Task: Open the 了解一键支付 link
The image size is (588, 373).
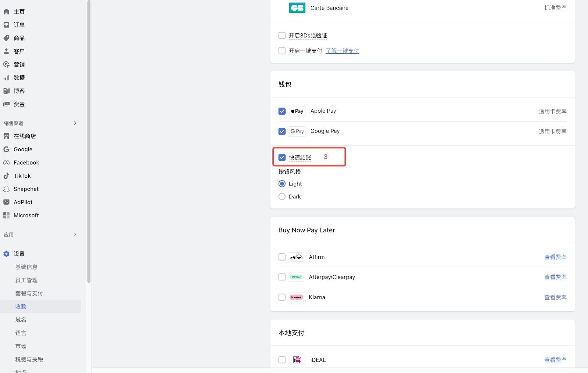Action: (342, 51)
